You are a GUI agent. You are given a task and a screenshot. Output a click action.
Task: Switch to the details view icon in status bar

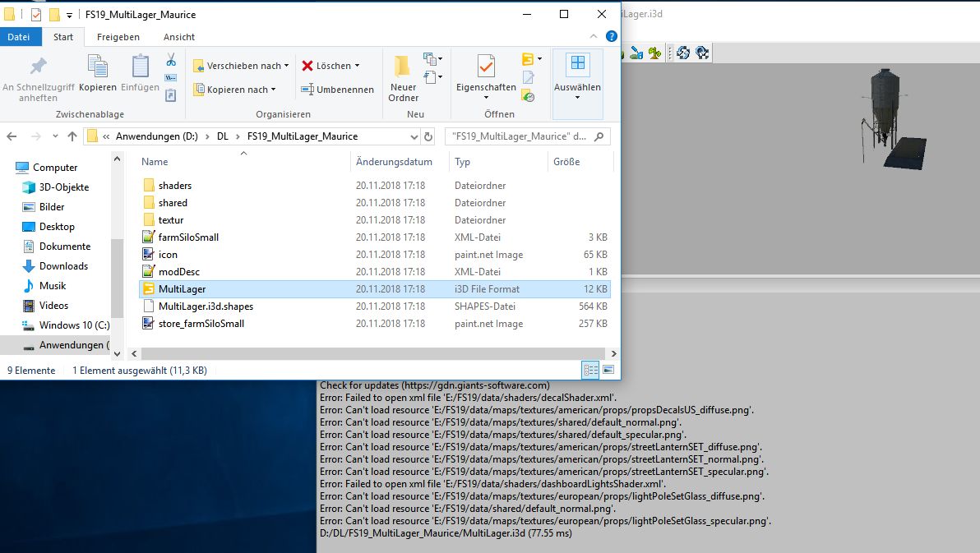(590, 370)
